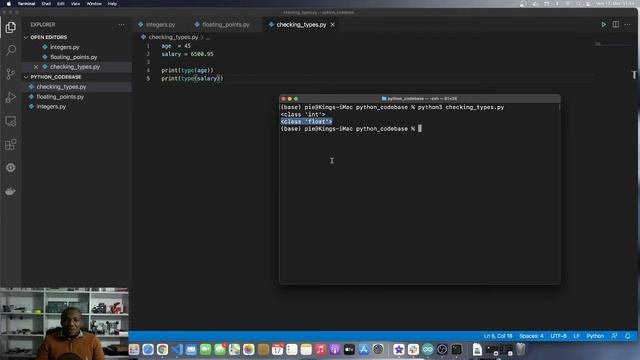This screenshot has width=640, height=360.
Task: Open the Window menu
Action: 94,4
